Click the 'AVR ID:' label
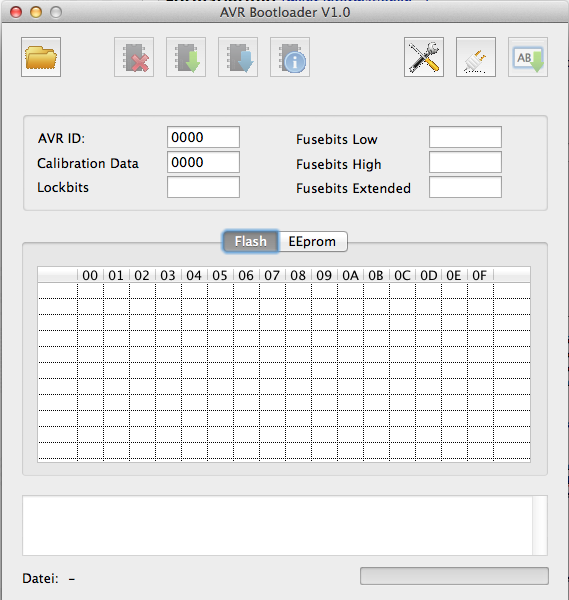The width and height of the screenshot is (569, 600). pyautogui.click(x=61, y=138)
